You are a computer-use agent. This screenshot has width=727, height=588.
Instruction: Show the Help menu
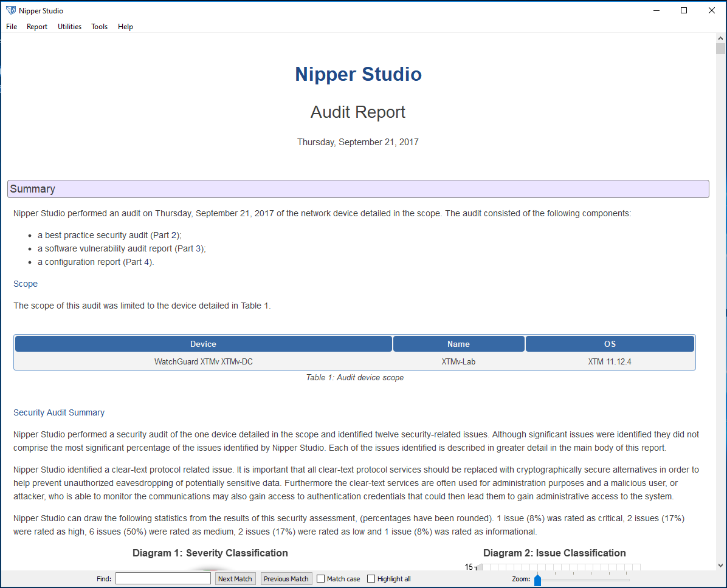click(x=125, y=27)
